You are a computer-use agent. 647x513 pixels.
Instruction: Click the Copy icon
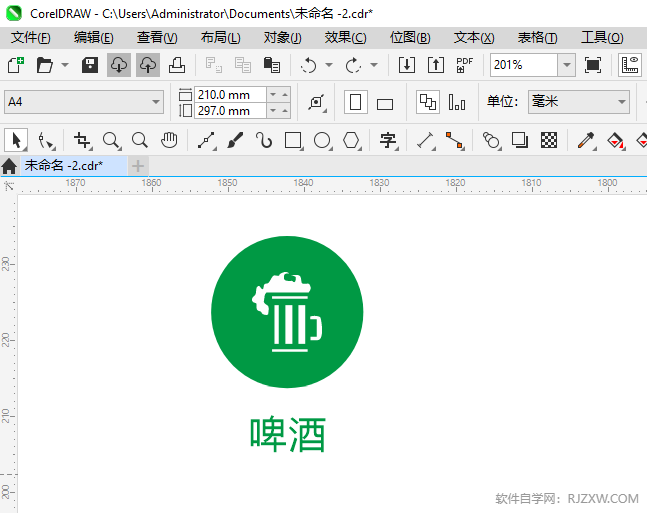(243, 65)
